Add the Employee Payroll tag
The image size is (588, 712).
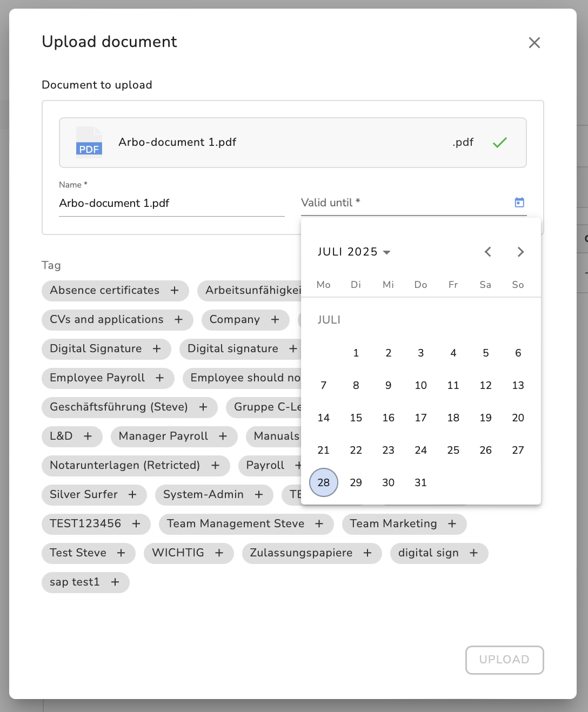tap(160, 378)
